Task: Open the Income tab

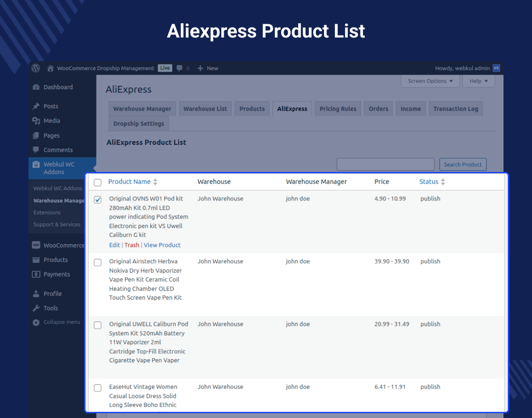Action: point(410,109)
